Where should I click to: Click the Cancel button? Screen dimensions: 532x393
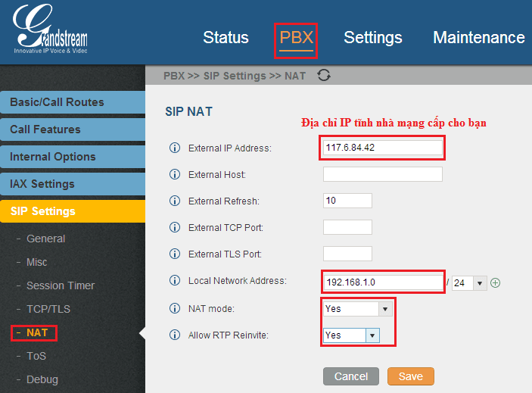pyautogui.click(x=351, y=376)
